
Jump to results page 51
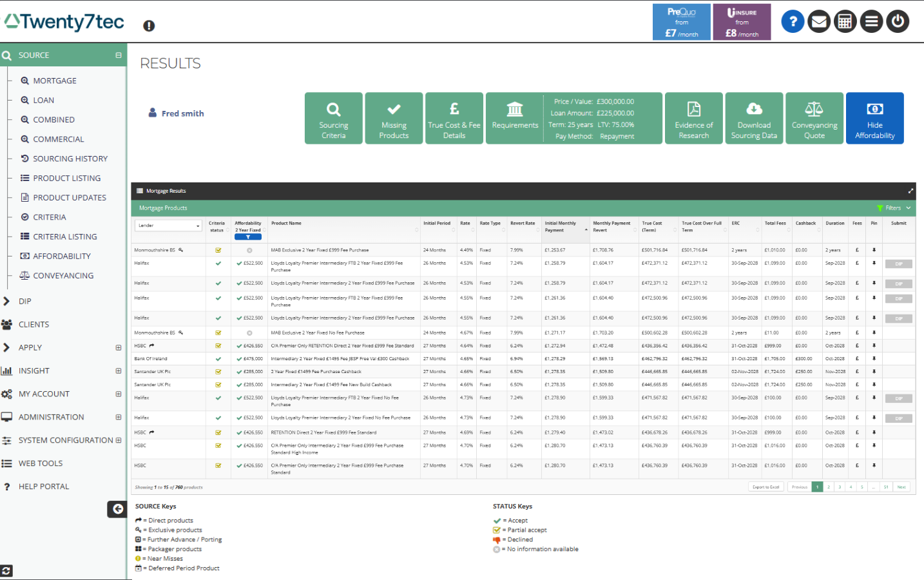(887, 487)
